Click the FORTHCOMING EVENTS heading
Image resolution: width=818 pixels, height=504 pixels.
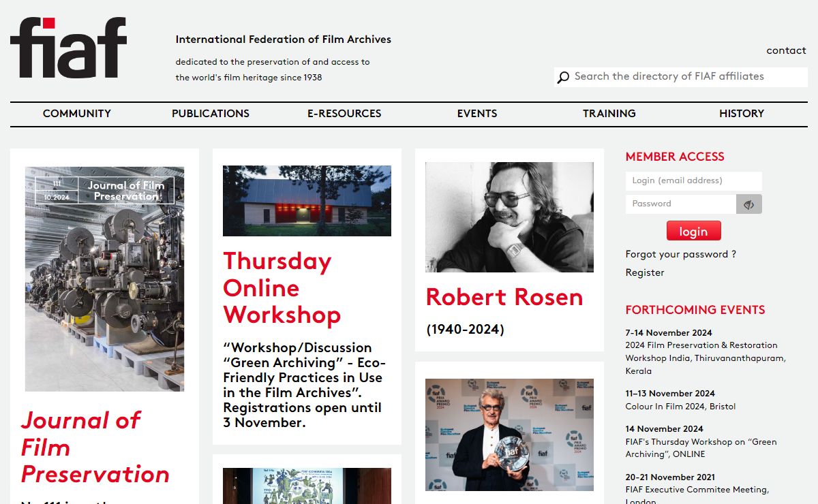(x=695, y=310)
